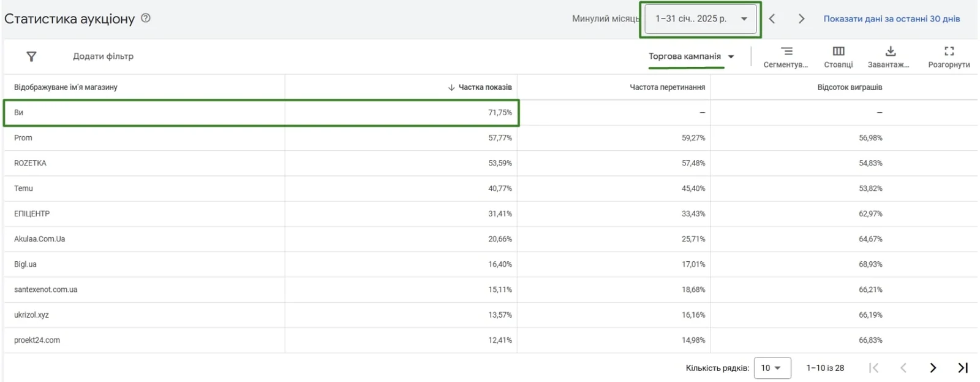Click Prom impression share 57,77%
The image size is (980, 382).
(500, 138)
